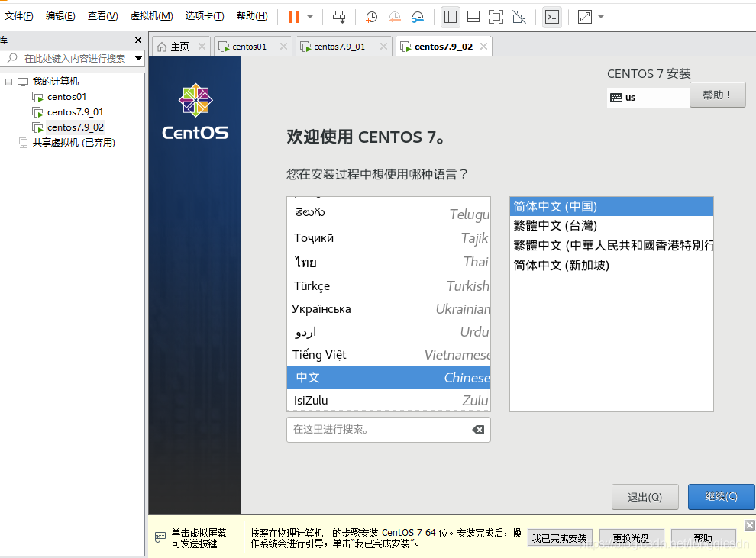Open the library search filter dropdown arrow
Screen dimensions: 756x558
click(x=138, y=58)
